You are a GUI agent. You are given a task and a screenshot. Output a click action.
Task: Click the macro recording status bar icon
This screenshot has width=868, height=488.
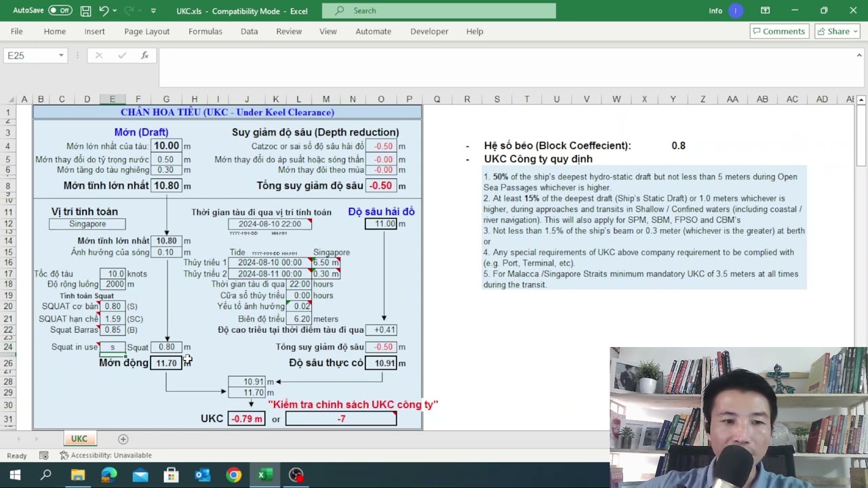coord(44,455)
